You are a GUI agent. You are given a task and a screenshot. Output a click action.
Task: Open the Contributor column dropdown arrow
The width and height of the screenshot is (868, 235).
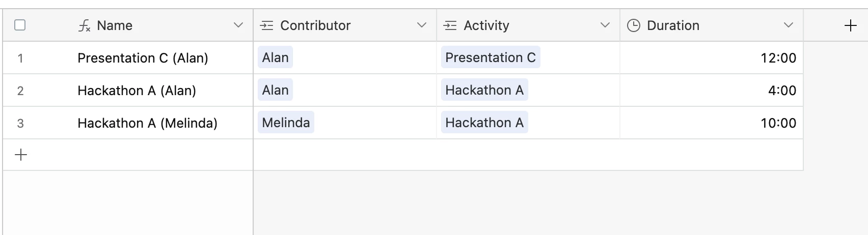tap(421, 25)
